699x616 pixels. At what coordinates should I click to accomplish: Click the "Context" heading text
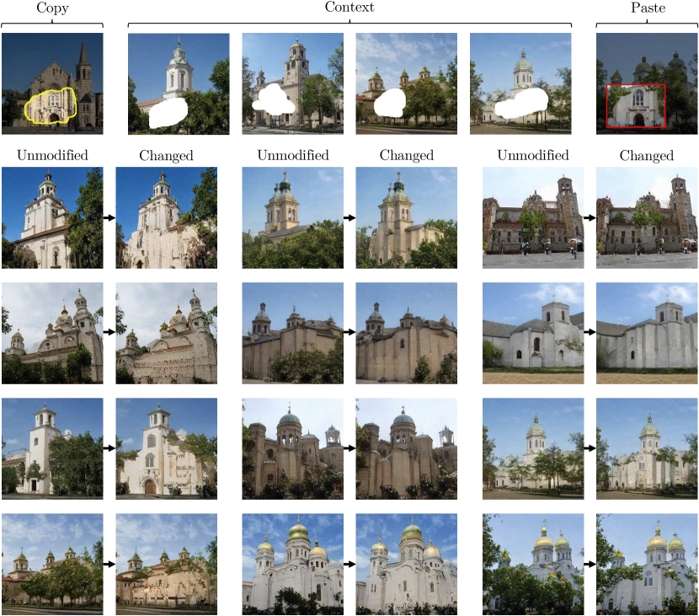click(349, 7)
